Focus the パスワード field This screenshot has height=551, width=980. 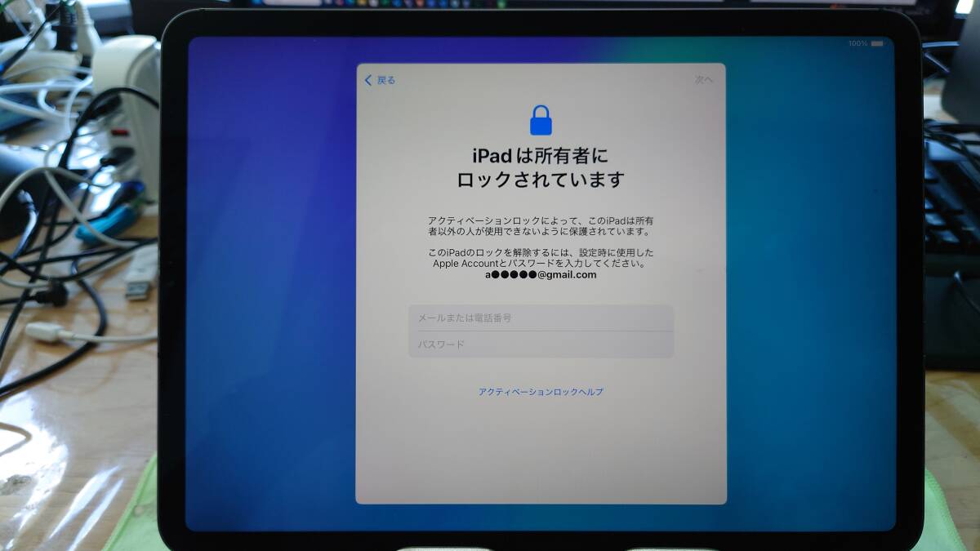[541, 344]
